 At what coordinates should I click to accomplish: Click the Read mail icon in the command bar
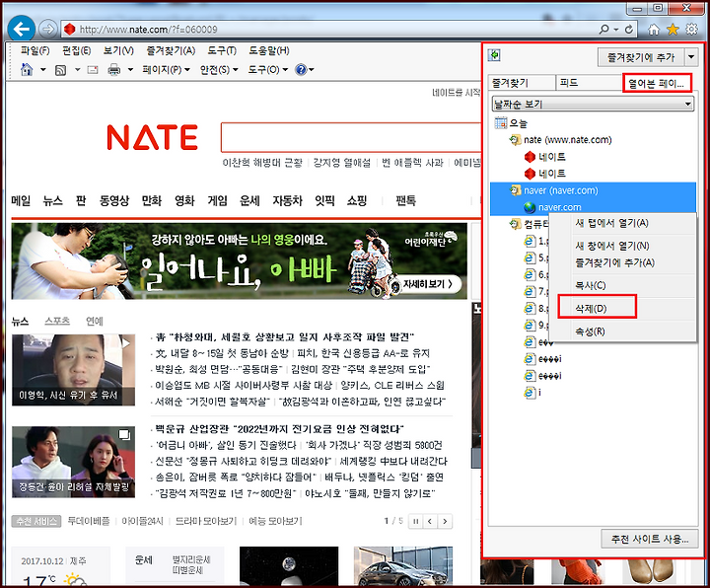pyautogui.click(x=93, y=70)
